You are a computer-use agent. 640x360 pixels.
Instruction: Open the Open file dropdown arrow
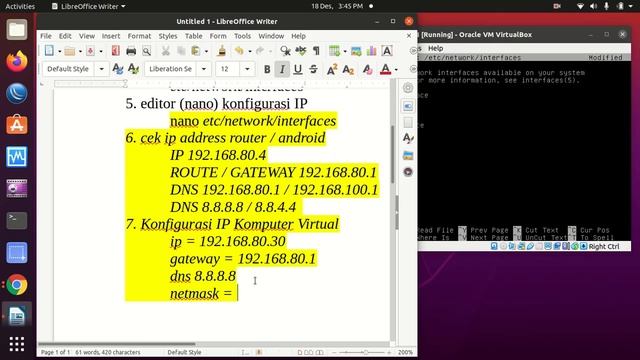click(x=80, y=51)
